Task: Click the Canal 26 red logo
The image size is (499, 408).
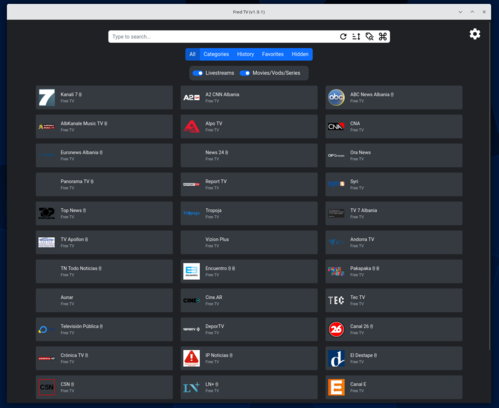Action: [x=336, y=329]
